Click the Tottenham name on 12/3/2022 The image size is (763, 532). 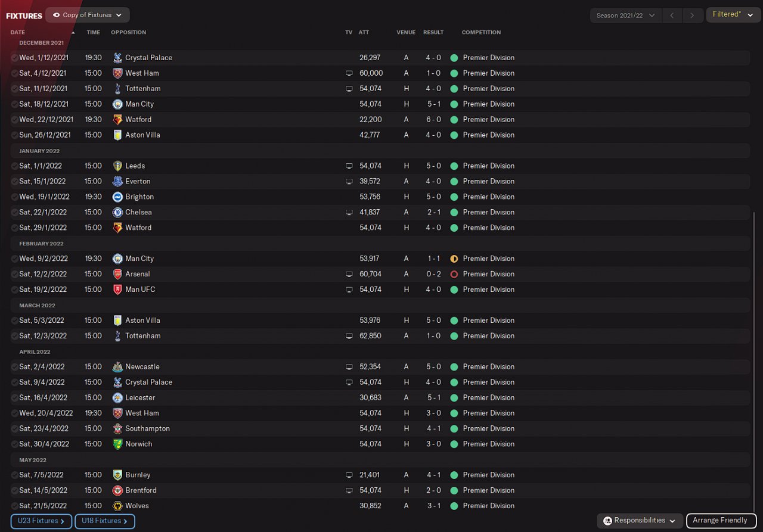[x=143, y=336]
